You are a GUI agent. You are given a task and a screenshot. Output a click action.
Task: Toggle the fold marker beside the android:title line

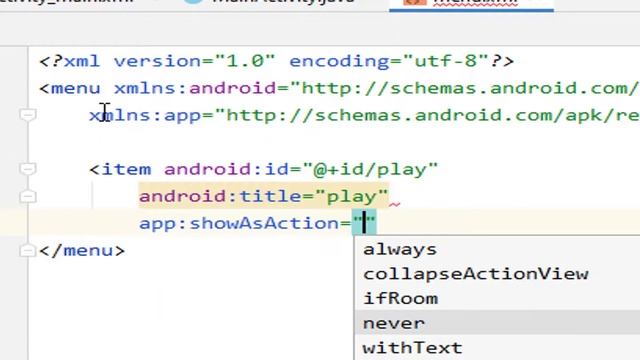point(28,197)
